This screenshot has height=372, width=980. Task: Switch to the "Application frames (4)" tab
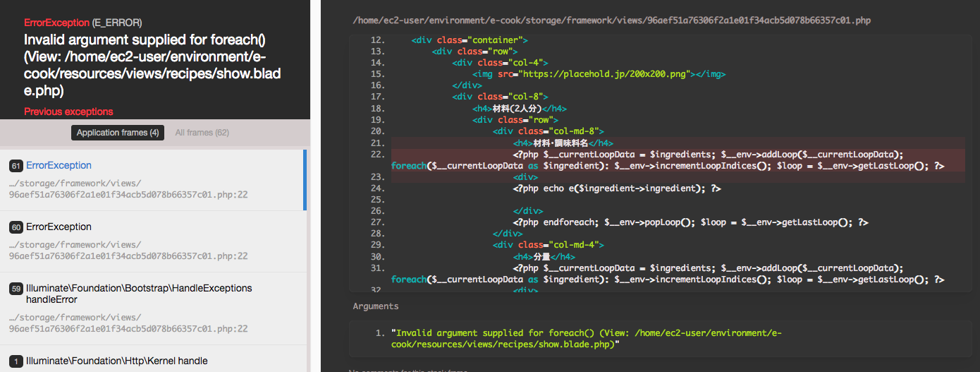click(x=118, y=133)
